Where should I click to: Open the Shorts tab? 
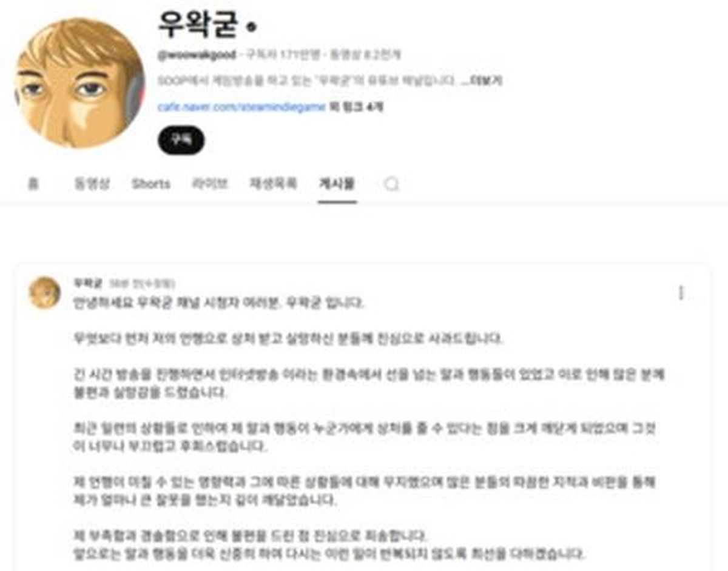click(151, 184)
